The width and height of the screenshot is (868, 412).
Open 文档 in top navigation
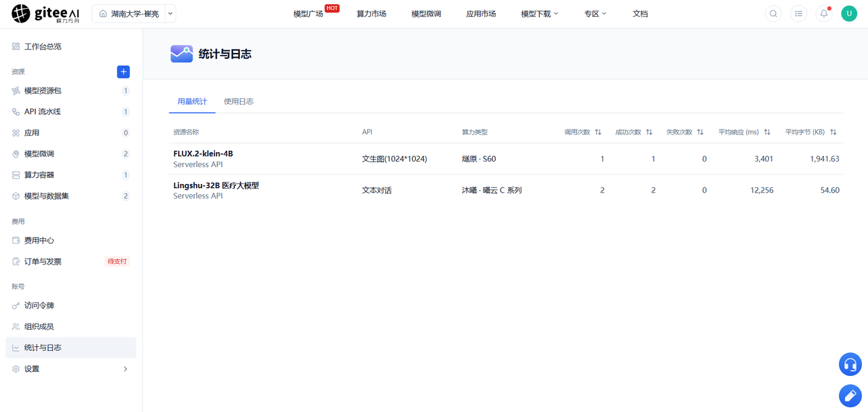tap(640, 14)
